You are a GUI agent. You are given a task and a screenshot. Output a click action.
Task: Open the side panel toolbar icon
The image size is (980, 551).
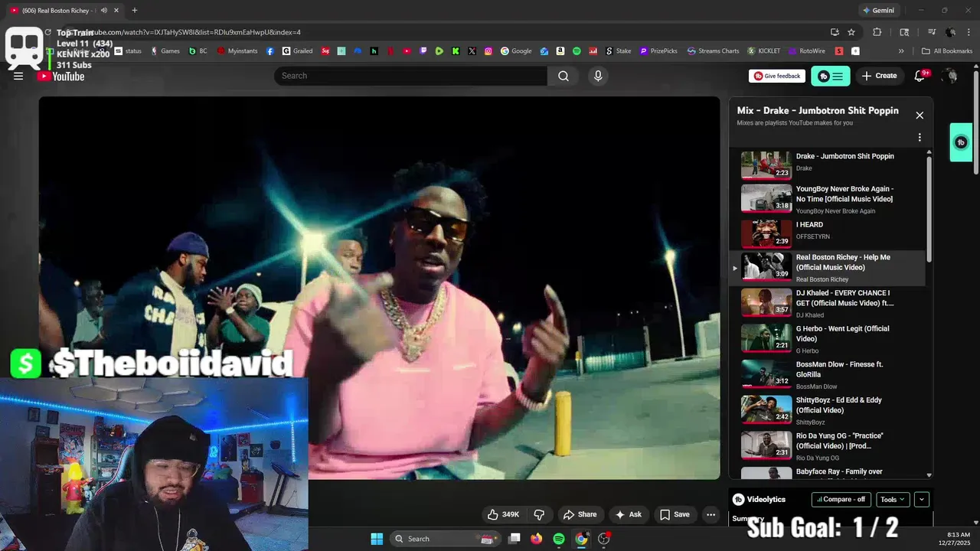tap(904, 32)
